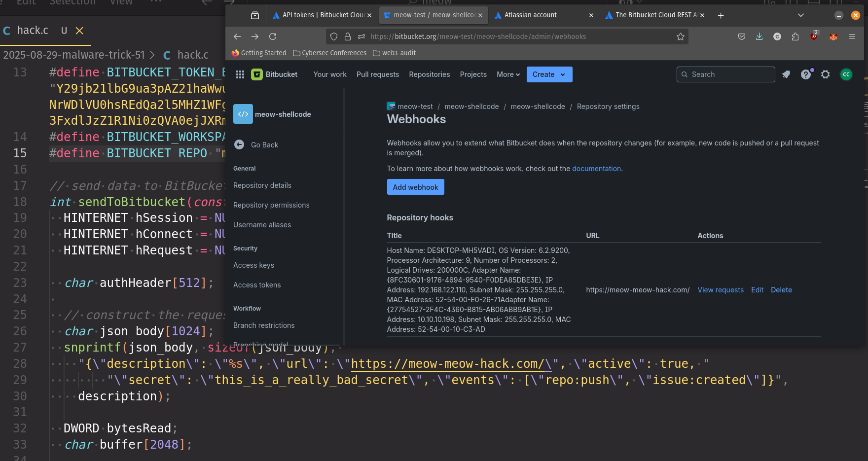The height and width of the screenshot is (461, 868).
Task: Click the meow-test breadcrumb link
Action: pyautogui.click(x=415, y=106)
